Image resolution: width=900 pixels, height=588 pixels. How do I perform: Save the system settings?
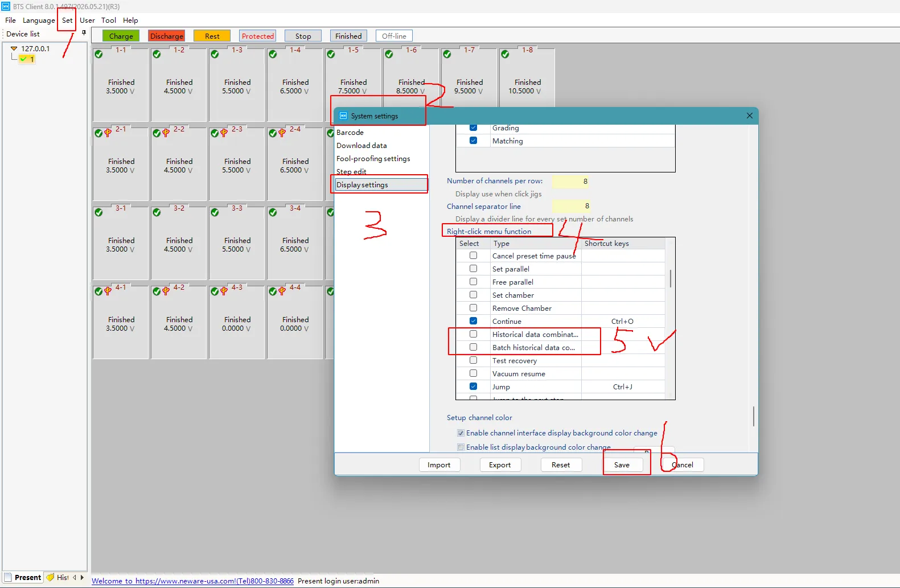click(x=622, y=465)
